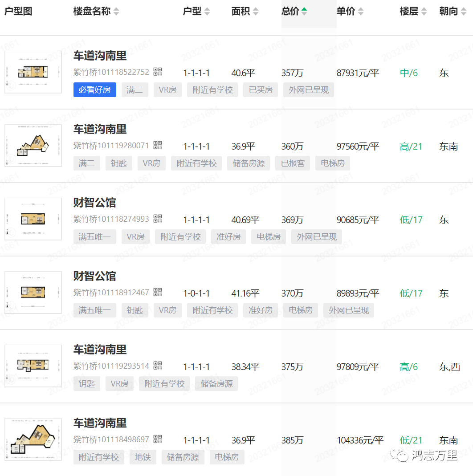
Task: Click 已买房 tag on first listing
Action: (261, 90)
